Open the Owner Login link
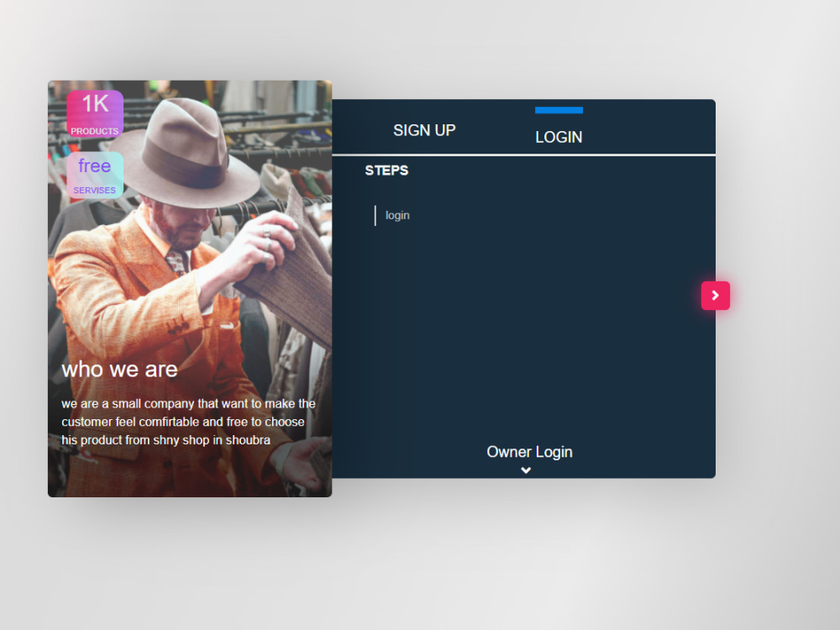Viewport: 840px width, 630px height. [x=529, y=452]
